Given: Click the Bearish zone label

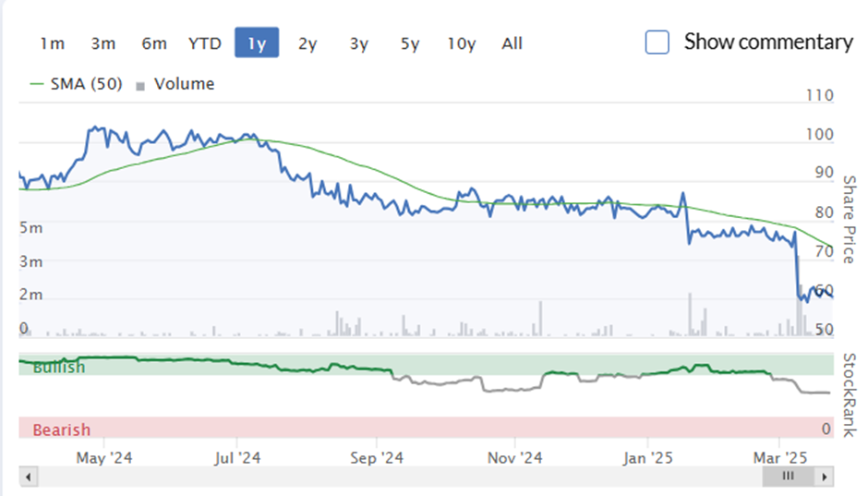Looking at the screenshot, I should [x=62, y=429].
